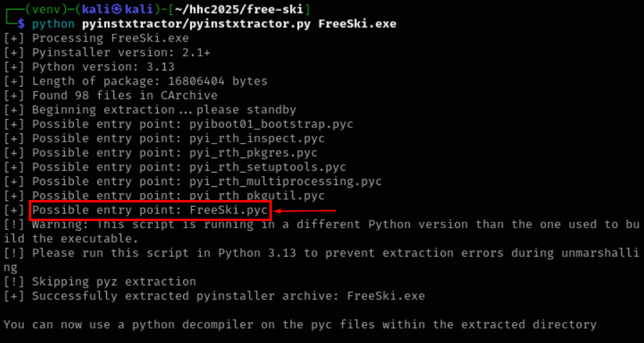Click the python command word
Viewport: 644px width, 343px height.
[53, 24]
